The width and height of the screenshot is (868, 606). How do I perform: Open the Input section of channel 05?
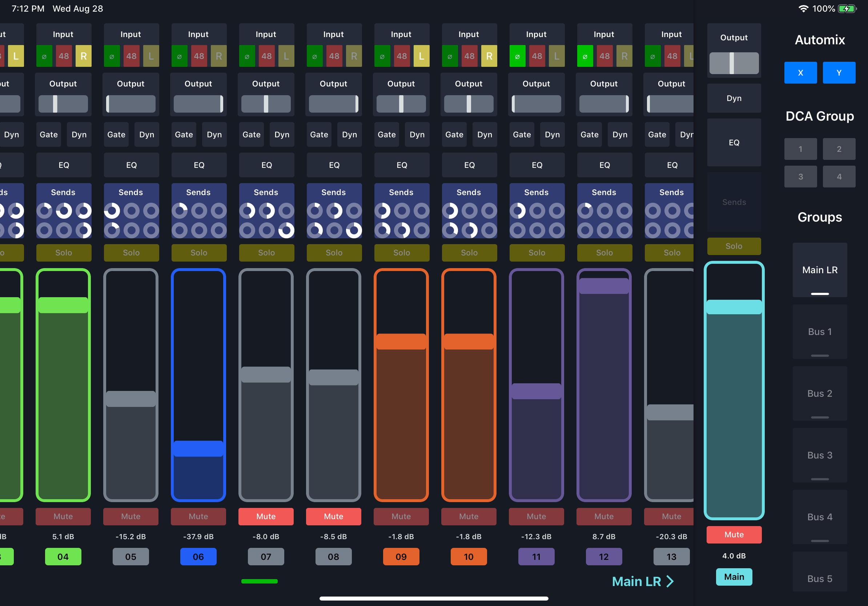click(x=131, y=34)
